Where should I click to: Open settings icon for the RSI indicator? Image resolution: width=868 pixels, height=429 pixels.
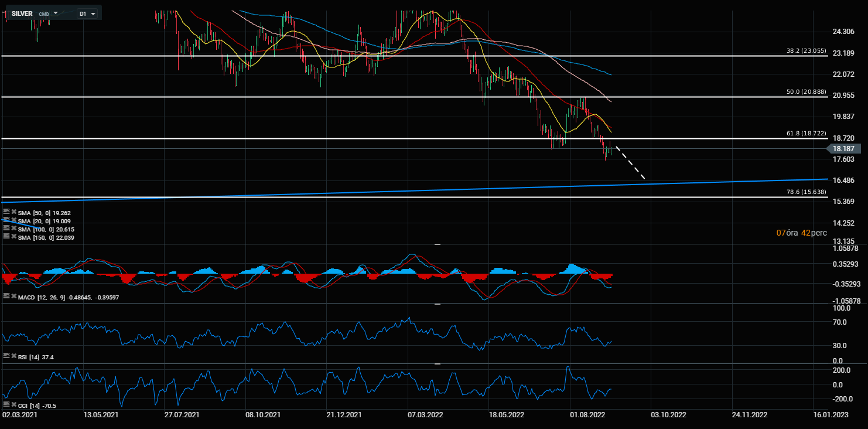6,356
